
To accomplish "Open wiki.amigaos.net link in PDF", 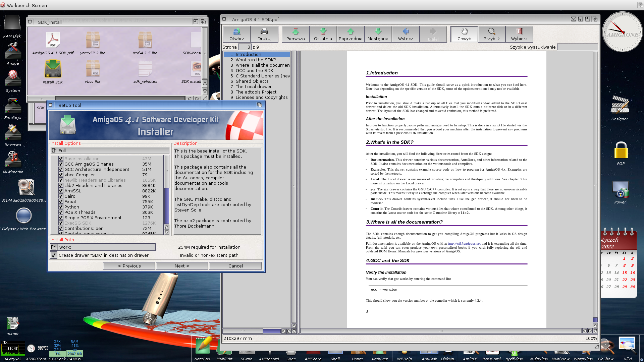I will click(x=464, y=244).
